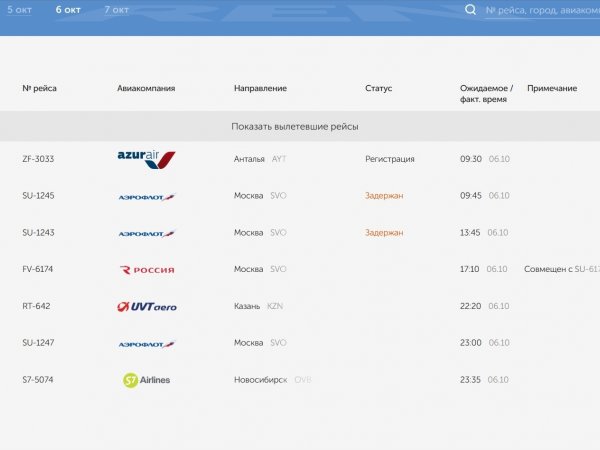Click the 13:45 departure time
The width and height of the screenshot is (600, 450).
click(470, 233)
